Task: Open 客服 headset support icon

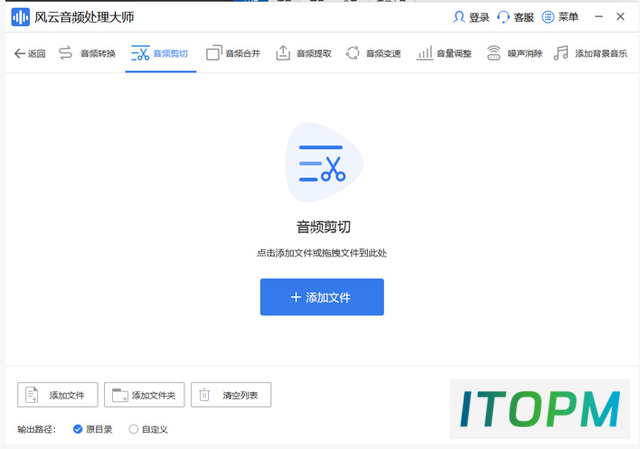Action: 503,17
